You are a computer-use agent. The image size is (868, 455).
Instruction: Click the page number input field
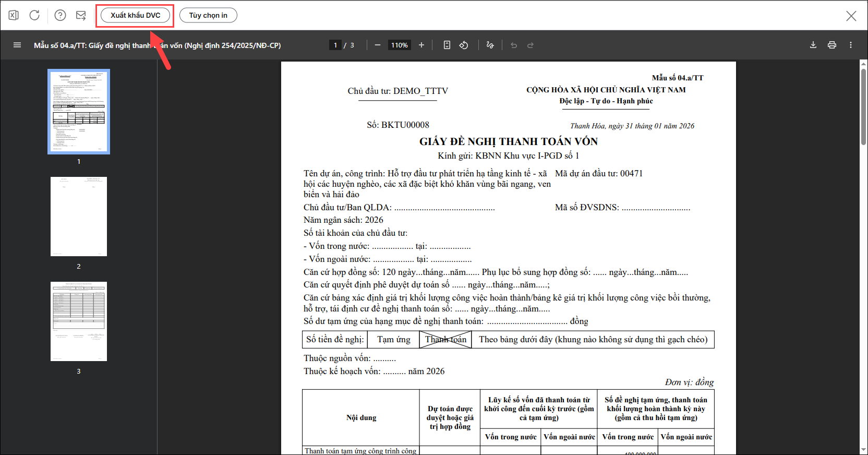point(335,45)
